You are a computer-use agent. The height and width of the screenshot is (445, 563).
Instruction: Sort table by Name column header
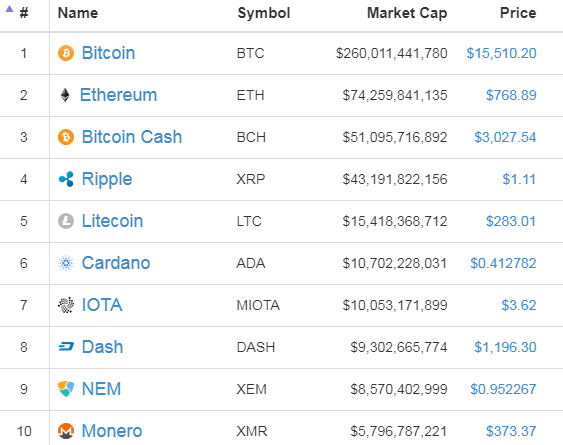point(78,13)
